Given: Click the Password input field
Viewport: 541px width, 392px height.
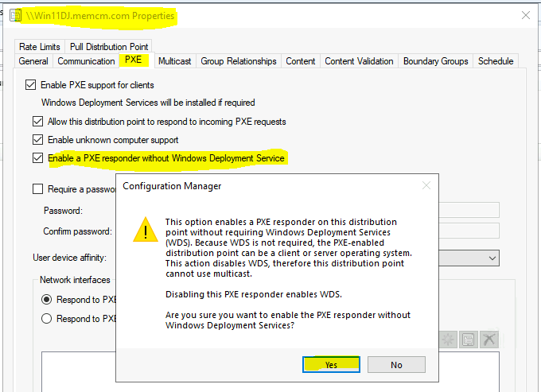Looking at the screenshot, I should pyautogui.click(x=469, y=210).
